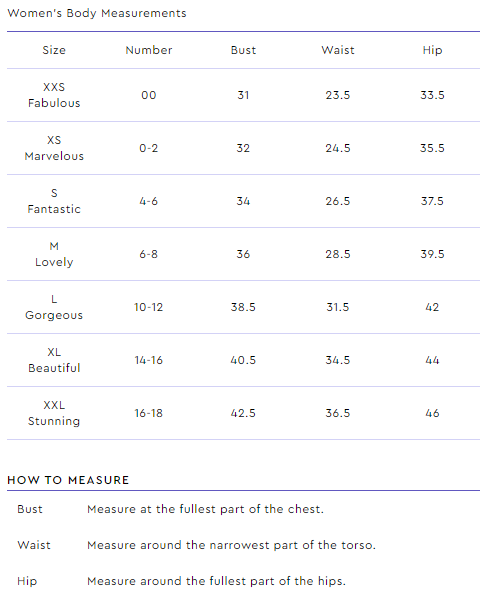
Task: Click the Hip column header
Action: (432, 50)
